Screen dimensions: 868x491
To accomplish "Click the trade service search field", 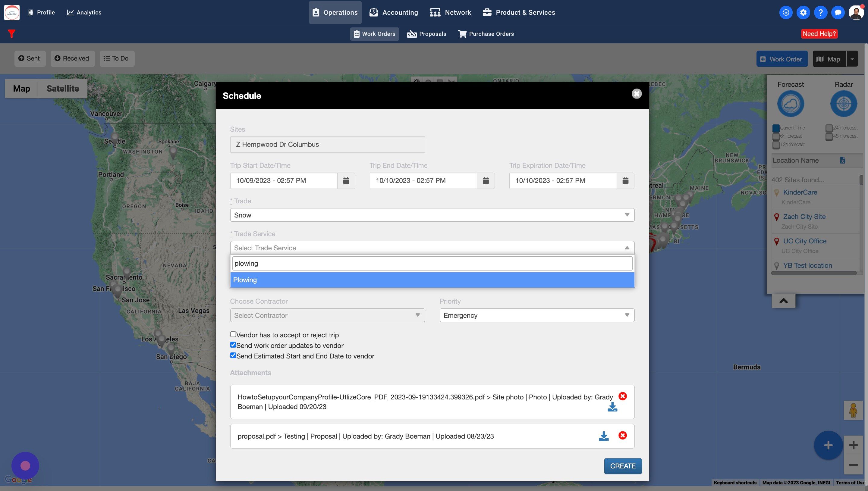I will pyautogui.click(x=432, y=263).
